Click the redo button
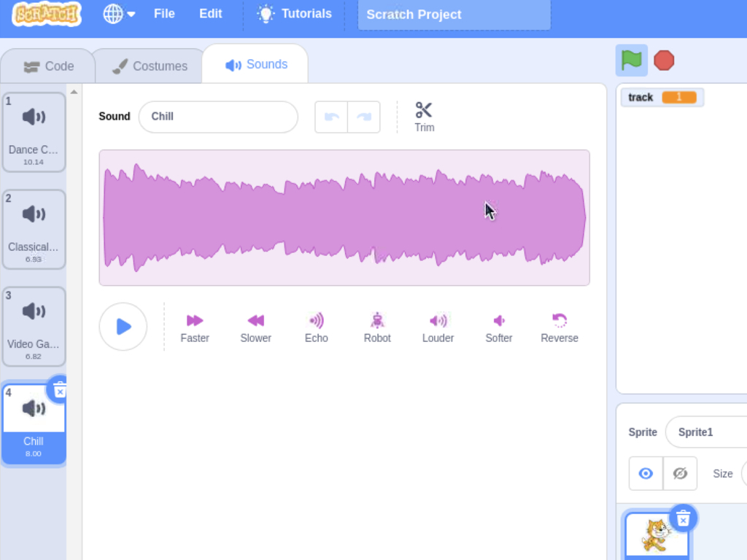Screen dimensions: 747x560 click(364, 117)
